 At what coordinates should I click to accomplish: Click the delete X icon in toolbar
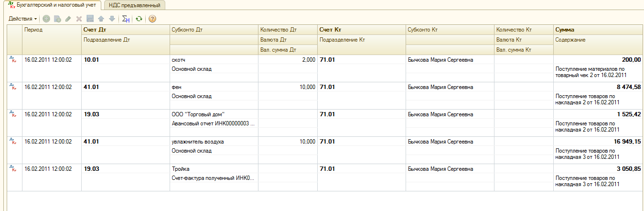(x=79, y=19)
